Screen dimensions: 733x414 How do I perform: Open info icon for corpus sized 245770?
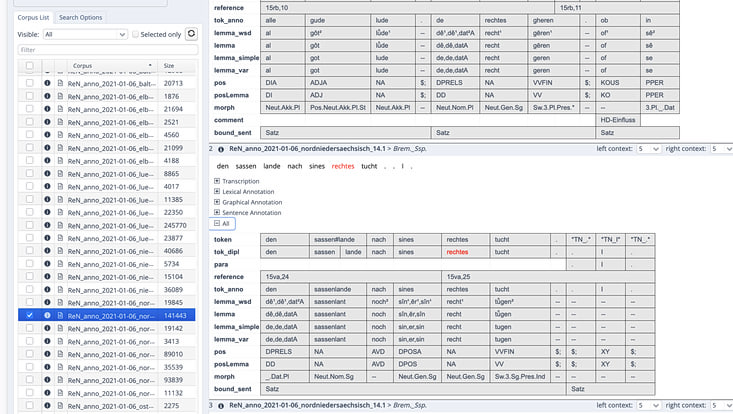click(x=47, y=225)
